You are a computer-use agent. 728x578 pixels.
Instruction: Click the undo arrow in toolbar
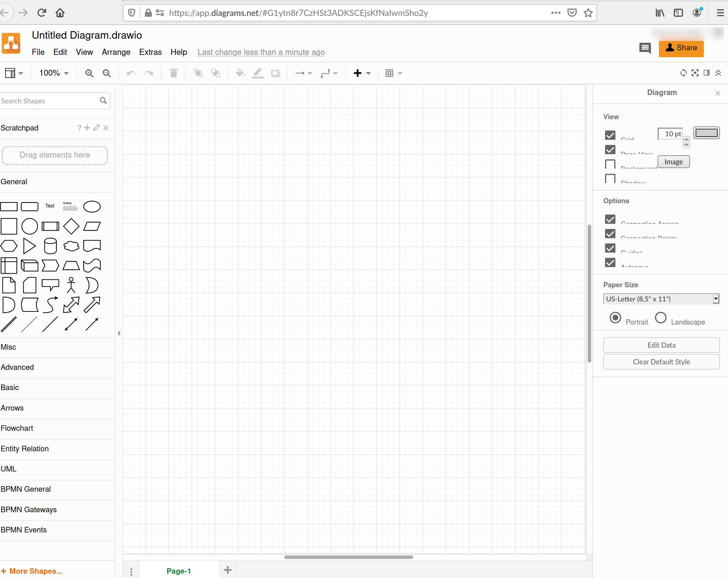(131, 73)
